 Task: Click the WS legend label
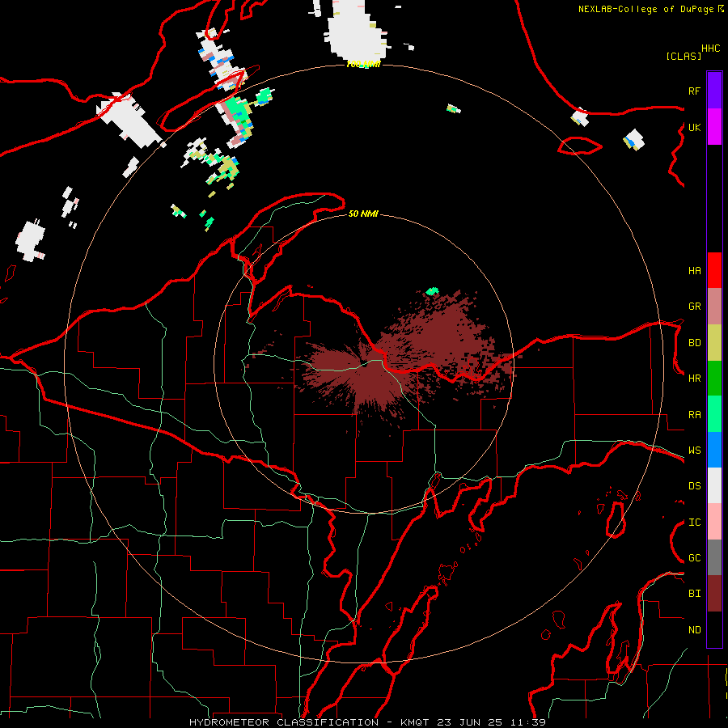point(694,451)
